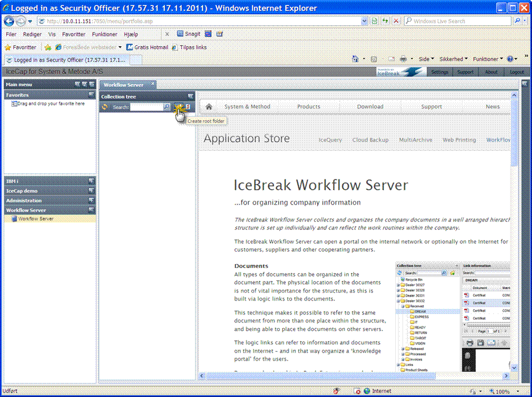Image resolution: width=532 pixels, height=397 pixels.
Task: Open the Snagit toolbar button
Action: (189, 34)
